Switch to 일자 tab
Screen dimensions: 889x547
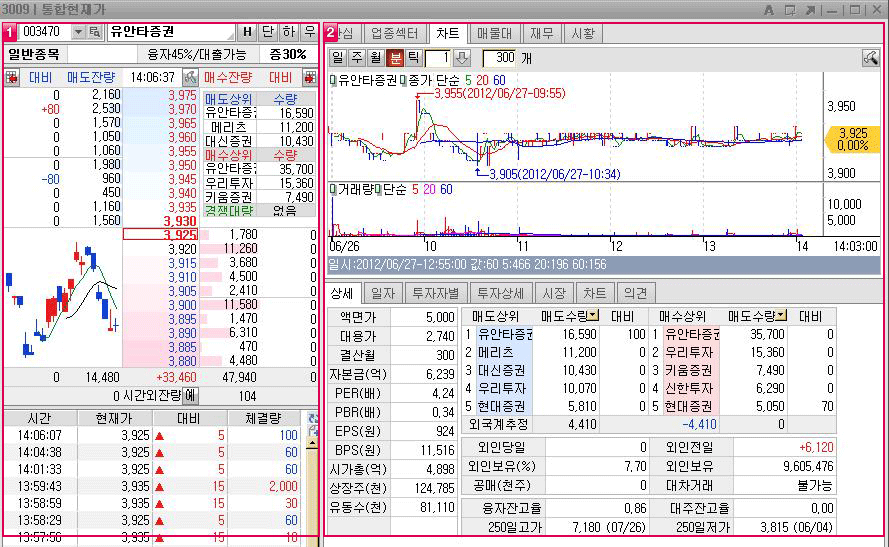click(383, 293)
